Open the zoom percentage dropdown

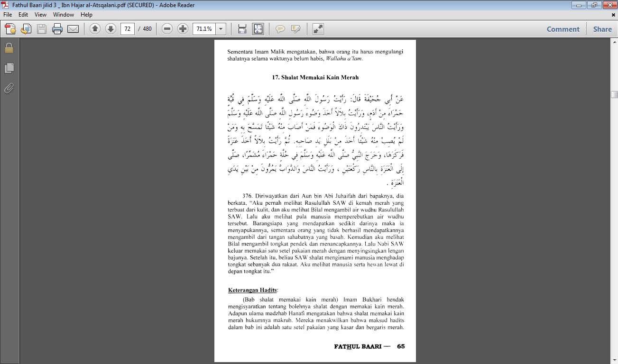[221, 29]
